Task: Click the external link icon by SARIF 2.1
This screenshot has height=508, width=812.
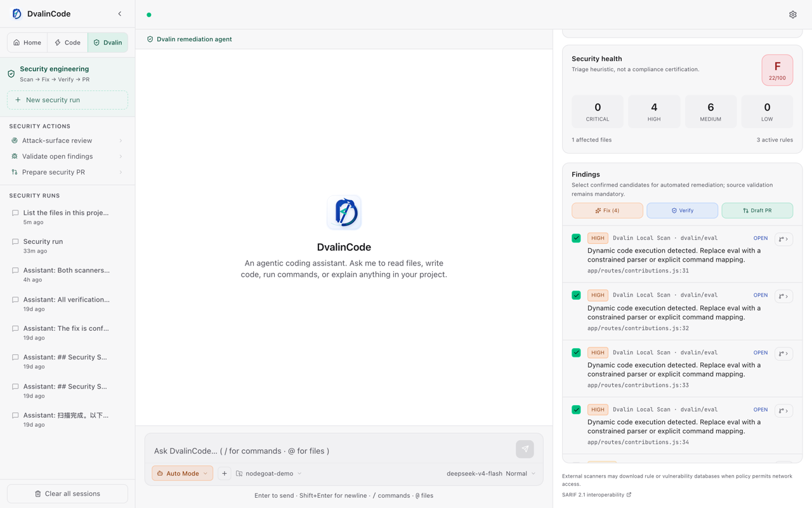Action: pos(629,495)
